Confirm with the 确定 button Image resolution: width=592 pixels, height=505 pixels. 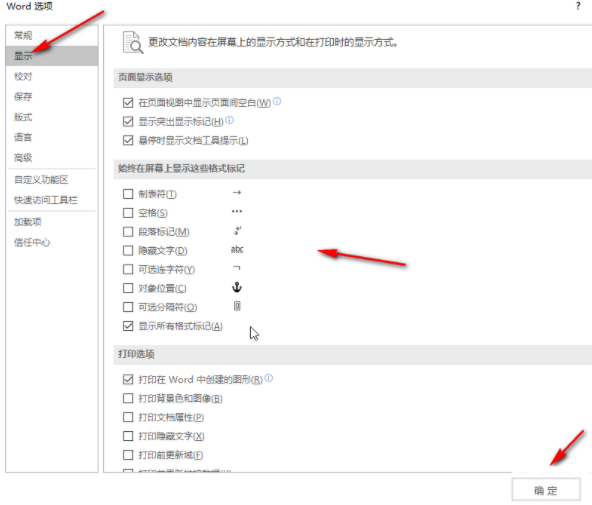click(x=546, y=490)
